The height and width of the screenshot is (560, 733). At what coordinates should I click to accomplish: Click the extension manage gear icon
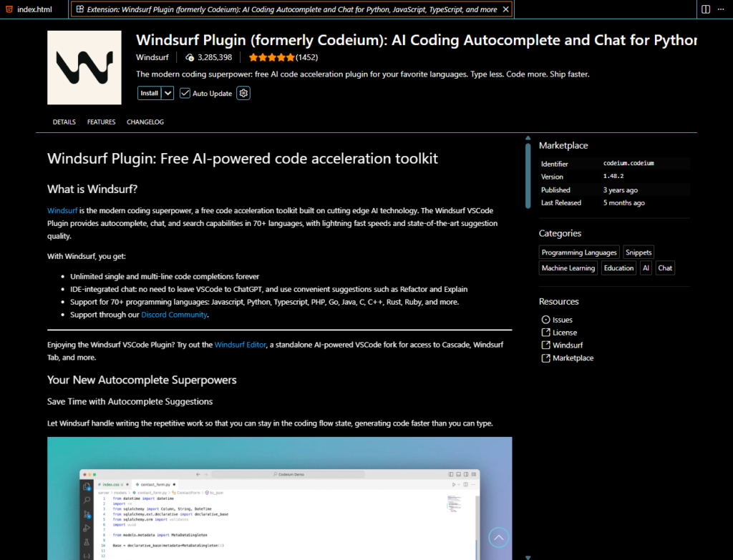click(x=243, y=93)
